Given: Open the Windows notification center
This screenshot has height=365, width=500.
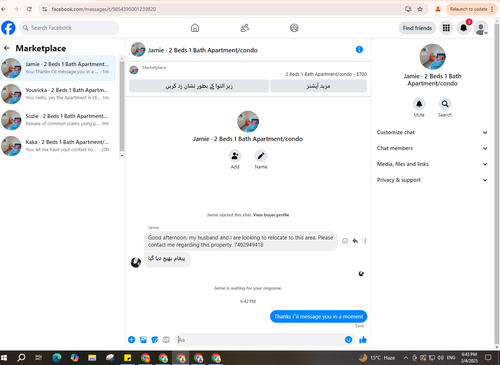Looking at the screenshot, I should [488, 358].
